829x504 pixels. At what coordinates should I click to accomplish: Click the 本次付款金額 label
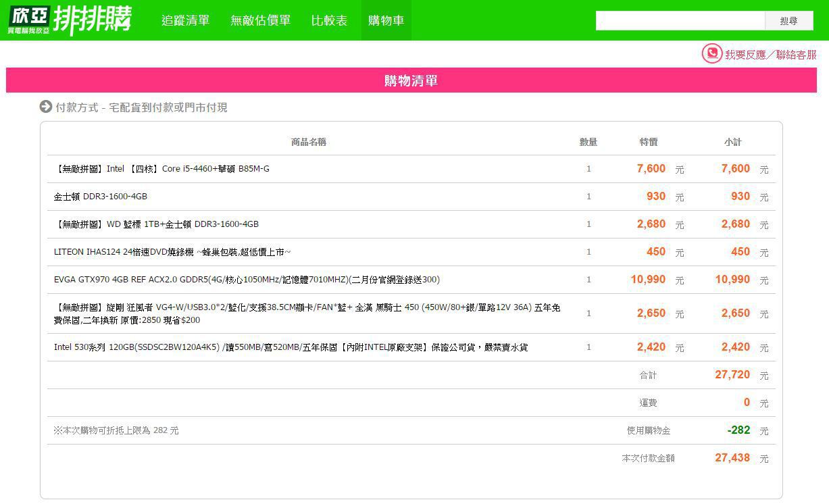click(648, 458)
